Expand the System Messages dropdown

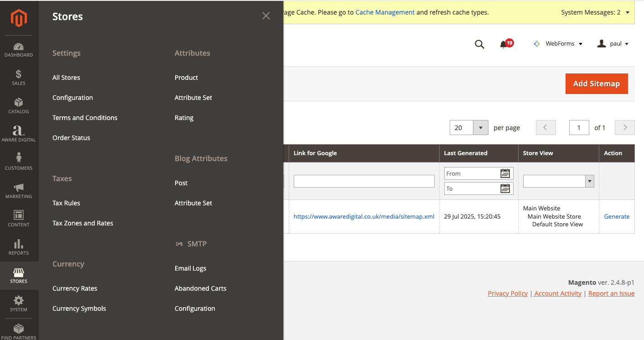628,12
